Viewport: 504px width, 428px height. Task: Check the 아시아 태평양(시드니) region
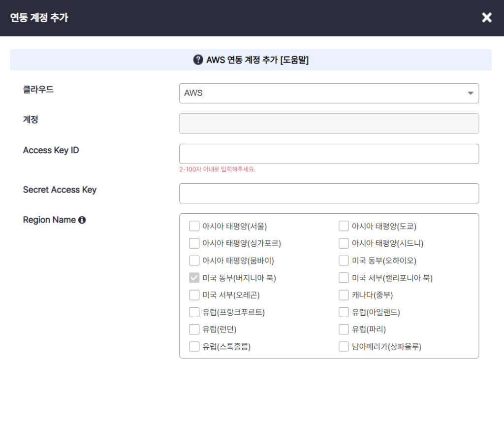click(x=343, y=243)
